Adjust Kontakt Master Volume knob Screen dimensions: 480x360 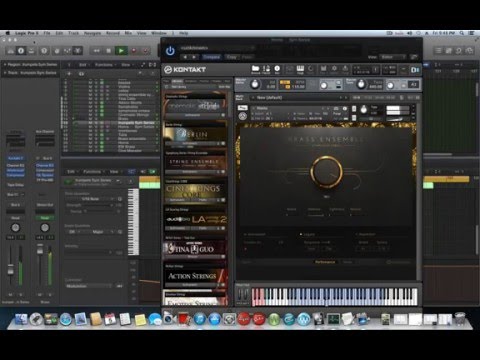click(x=255, y=84)
